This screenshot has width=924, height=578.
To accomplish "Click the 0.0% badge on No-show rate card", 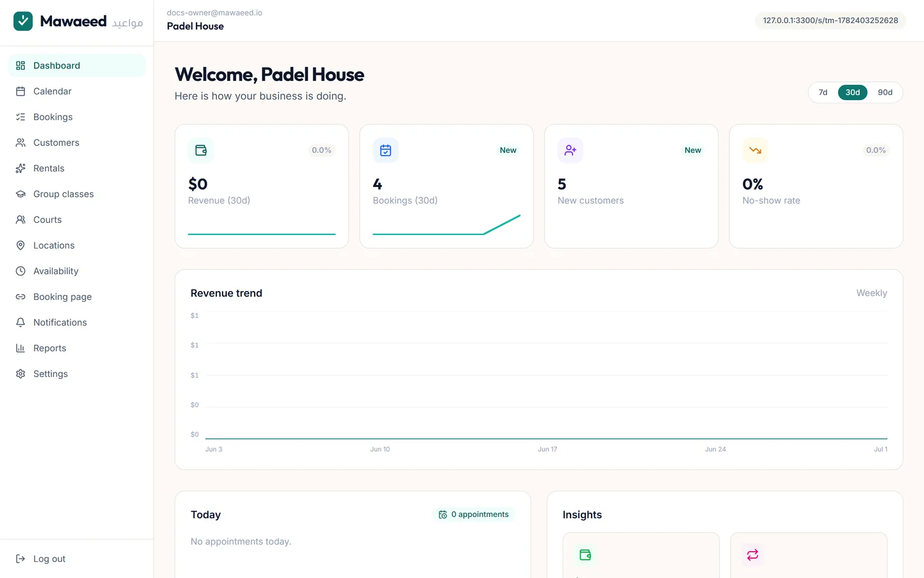I will 876,150.
